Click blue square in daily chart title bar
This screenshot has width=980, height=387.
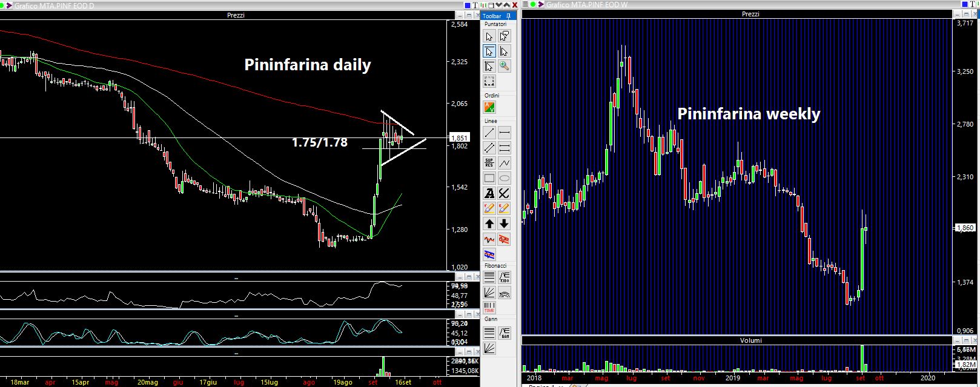click(x=468, y=5)
